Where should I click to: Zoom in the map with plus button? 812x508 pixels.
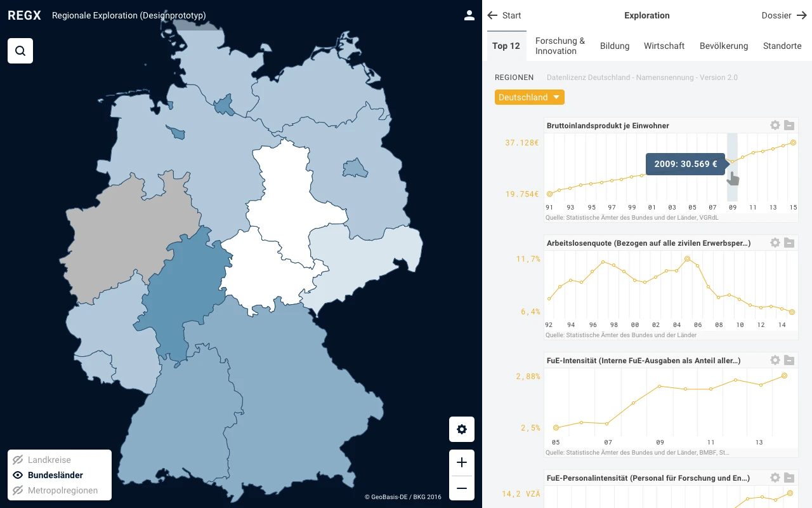pos(462,462)
